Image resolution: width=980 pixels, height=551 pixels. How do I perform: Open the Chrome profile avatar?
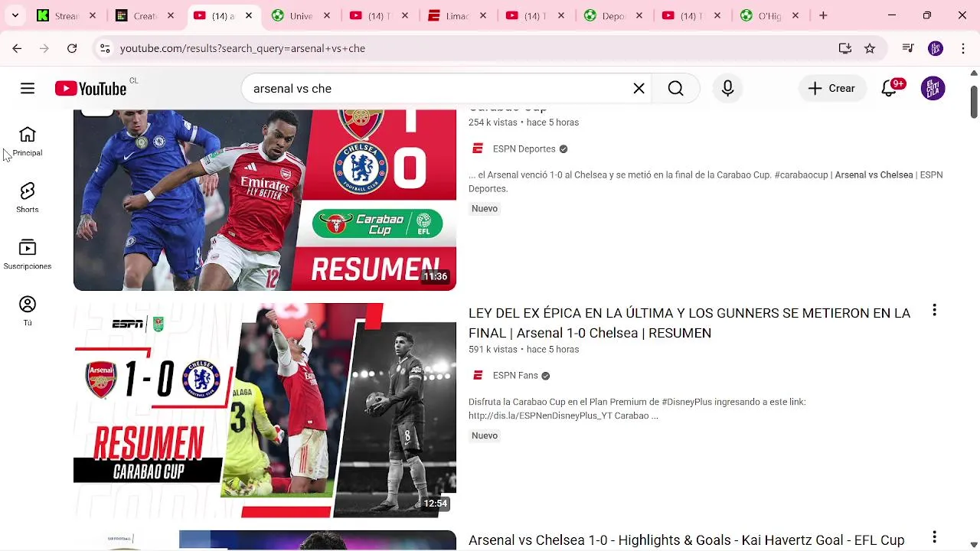click(936, 48)
